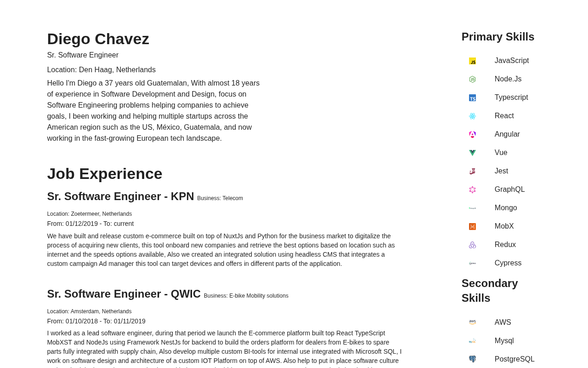The height and width of the screenshot is (368, 588).
Task: Click the Sr. Software Engineer - KPN title
Action: click(x=120, y=196)
